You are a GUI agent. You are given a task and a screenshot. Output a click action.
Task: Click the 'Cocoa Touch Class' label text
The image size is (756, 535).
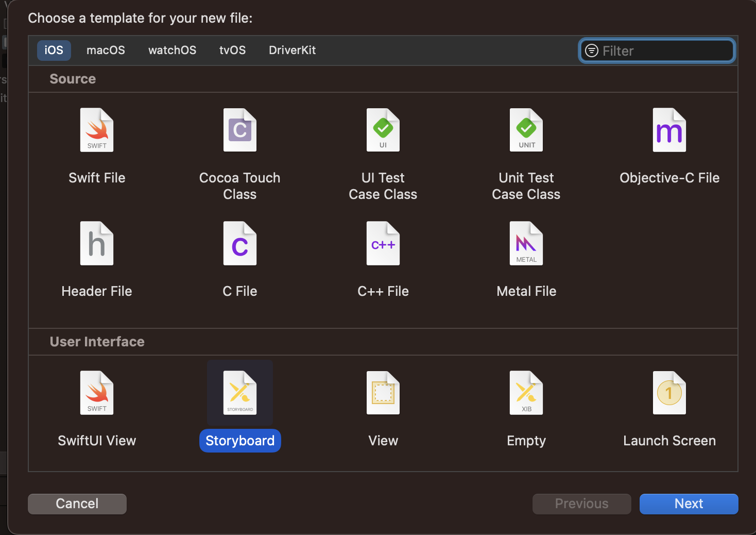(240, 186)
